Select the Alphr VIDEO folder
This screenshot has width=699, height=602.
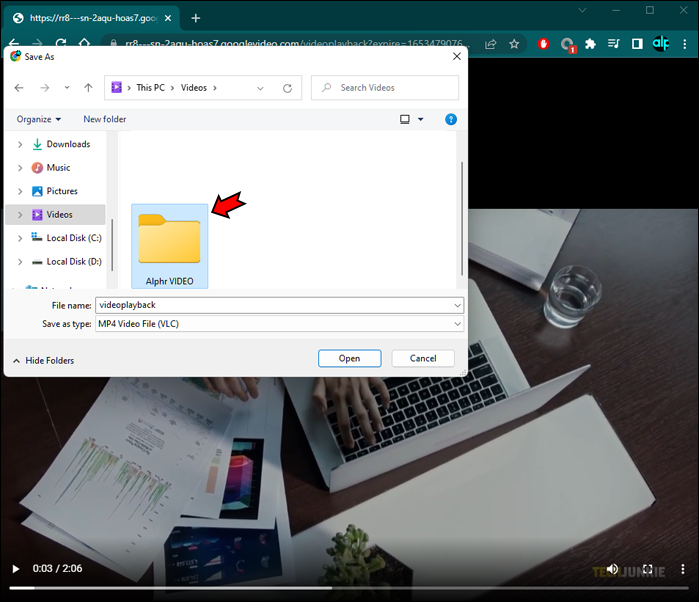coord(169,246)
